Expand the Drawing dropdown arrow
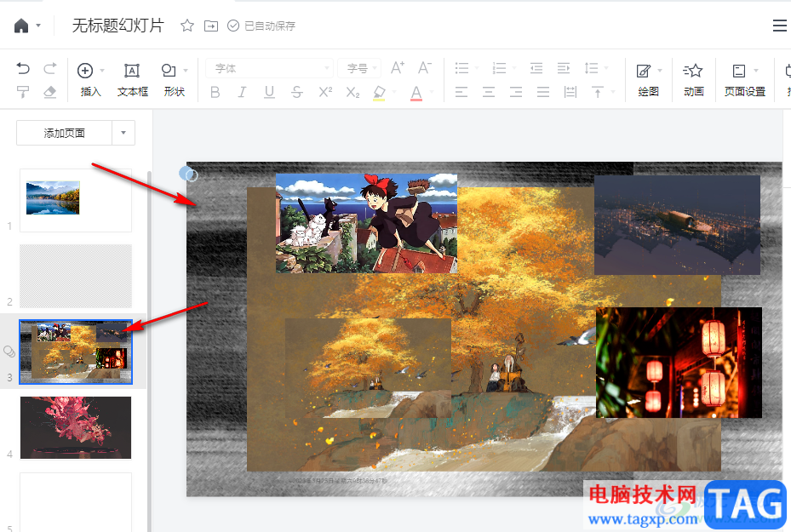Viewport: 791px width, 532px height. click(660, 71)
